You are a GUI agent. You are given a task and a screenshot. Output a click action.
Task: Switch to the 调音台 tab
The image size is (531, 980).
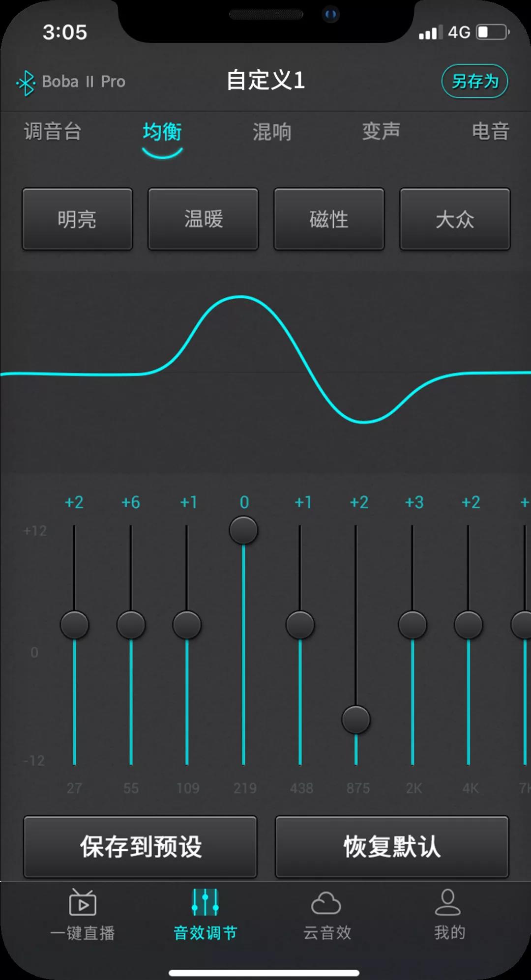pyautogui.click(x=53, y=132)
